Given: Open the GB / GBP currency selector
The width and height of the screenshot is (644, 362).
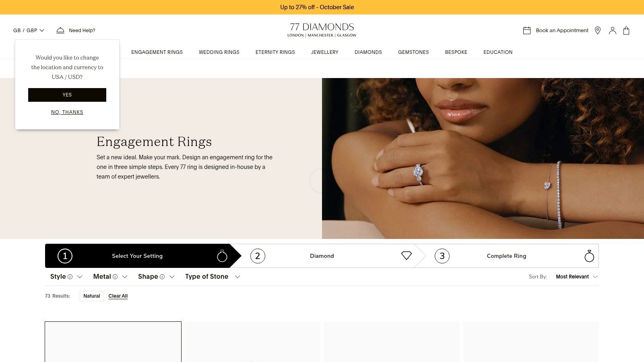Looking at the screenshot, I should [x=29, y=31].
